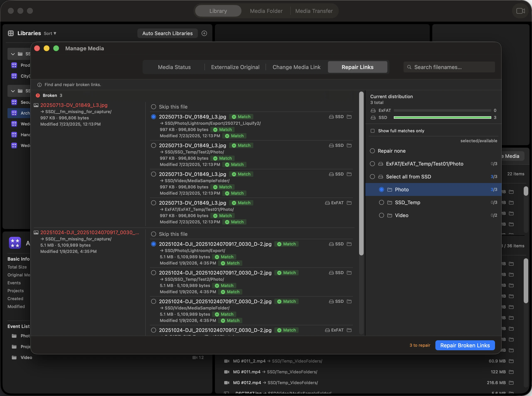Select broken file 20250713-DV_01849_L3.jpg
This screenshot has height=396, width=532.
click(74, 105)
